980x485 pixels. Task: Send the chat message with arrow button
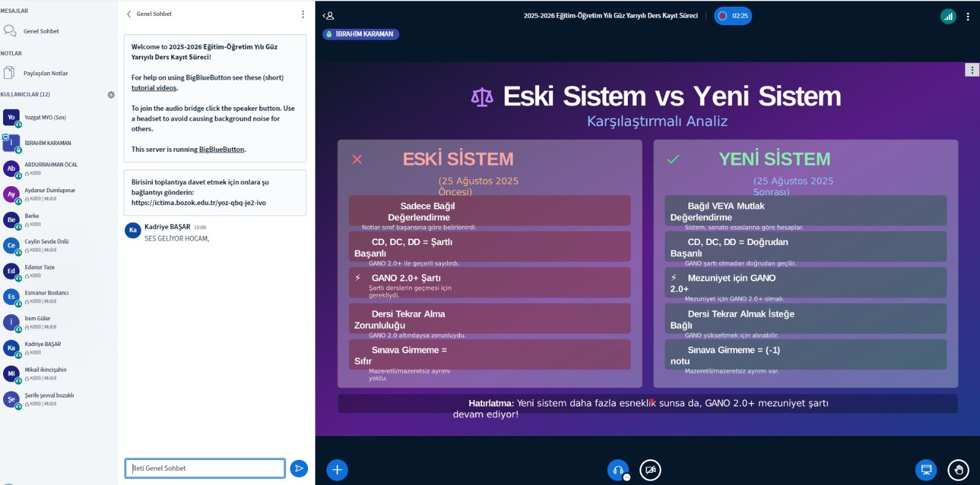point(299,468)
